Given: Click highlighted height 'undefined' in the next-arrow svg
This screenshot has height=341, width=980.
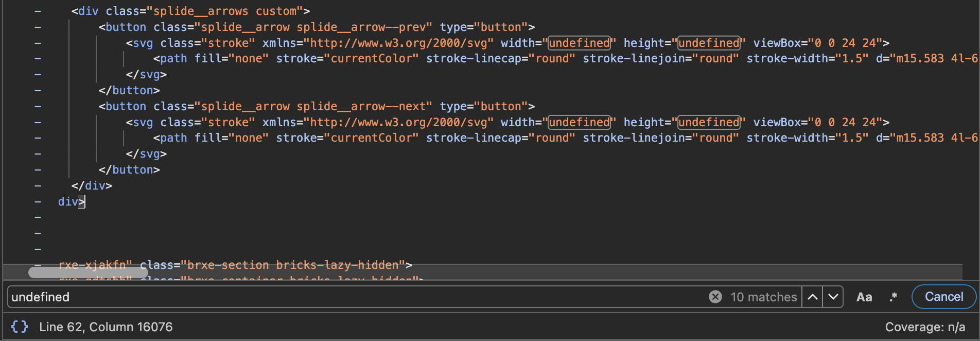Looking at the screenshot, I should click(x=709, y=122).
